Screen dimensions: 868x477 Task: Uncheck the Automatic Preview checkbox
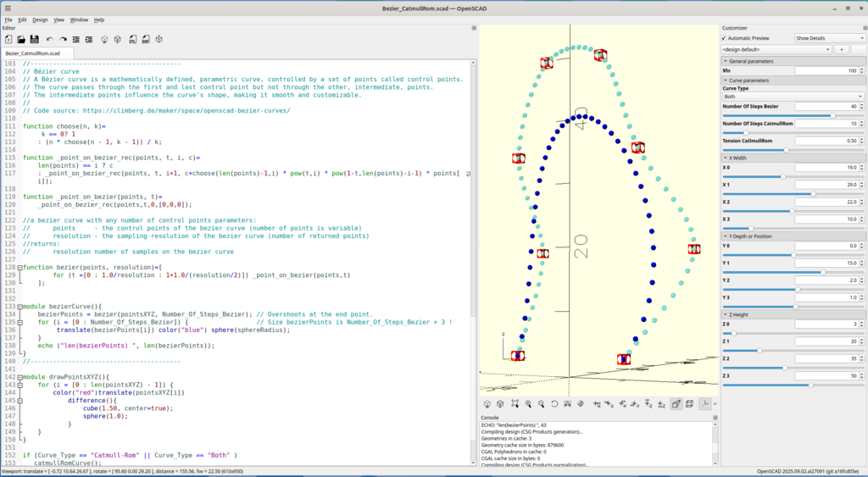click(725, 38)
